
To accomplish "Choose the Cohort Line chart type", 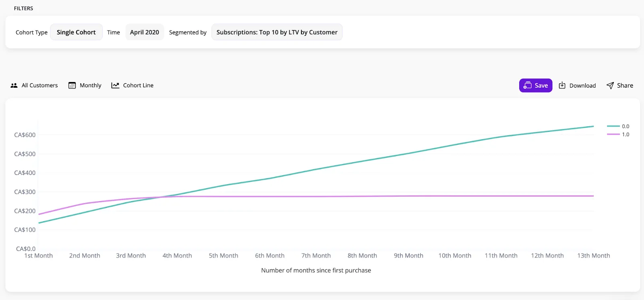I will (132, 85).
